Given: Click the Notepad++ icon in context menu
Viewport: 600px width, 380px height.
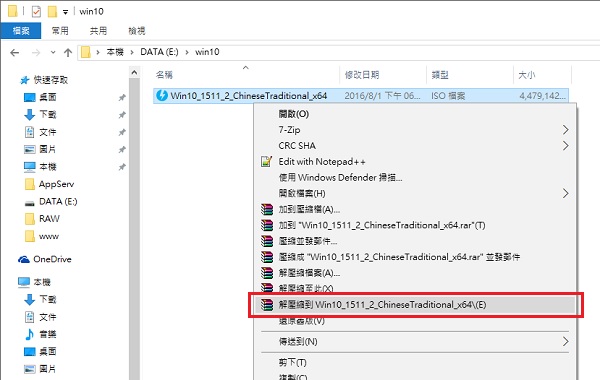Looking at the screenshot, I should (x=266, y=161).
